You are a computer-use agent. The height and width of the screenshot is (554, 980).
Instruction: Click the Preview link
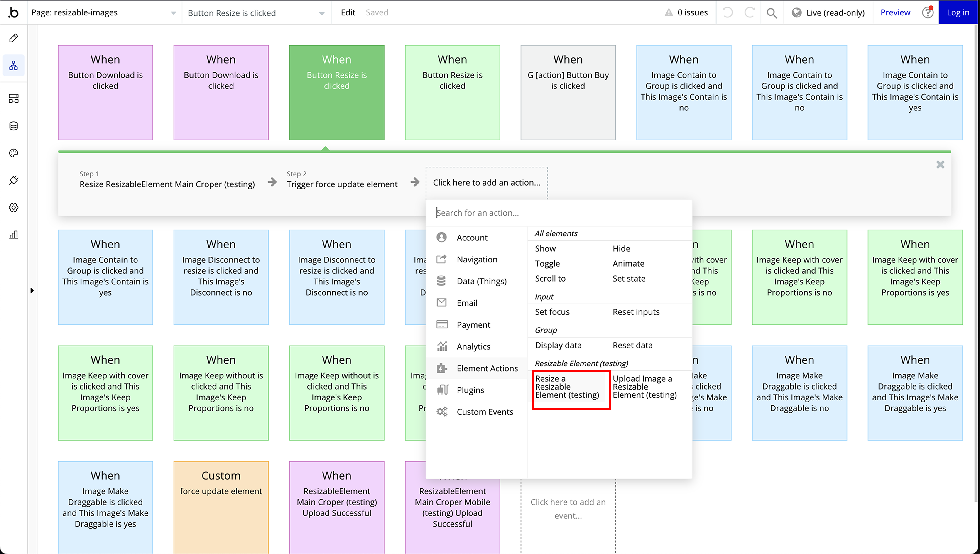click(x=895, y=12)
